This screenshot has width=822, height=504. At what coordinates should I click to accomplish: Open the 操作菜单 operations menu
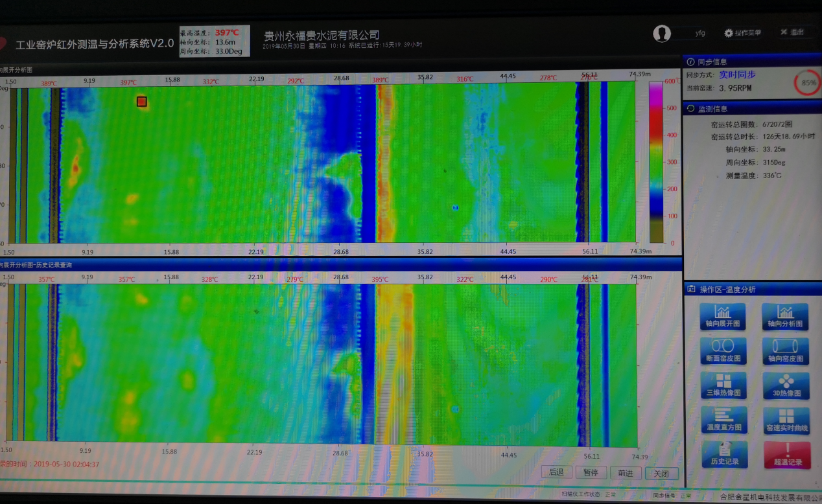tap(743, 33)
